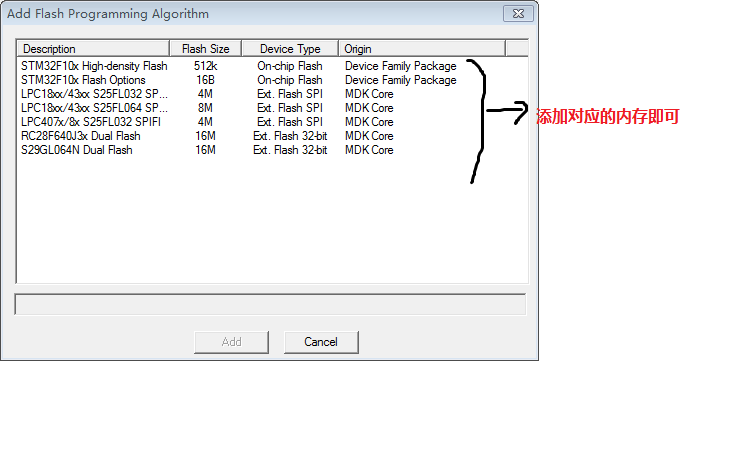
Task: Click the greyed-out Add button
Action: pyautogui.click(x=231, y=342)
